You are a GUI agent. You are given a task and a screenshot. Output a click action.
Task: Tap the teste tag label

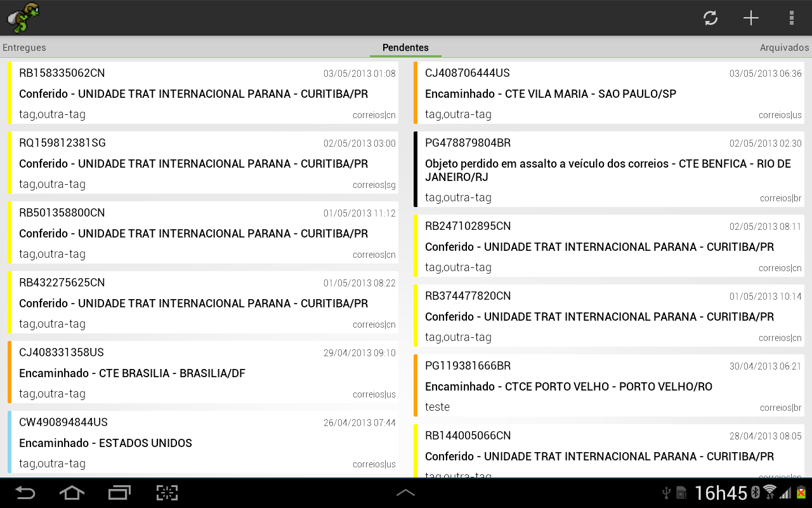(x=437, y=407)
